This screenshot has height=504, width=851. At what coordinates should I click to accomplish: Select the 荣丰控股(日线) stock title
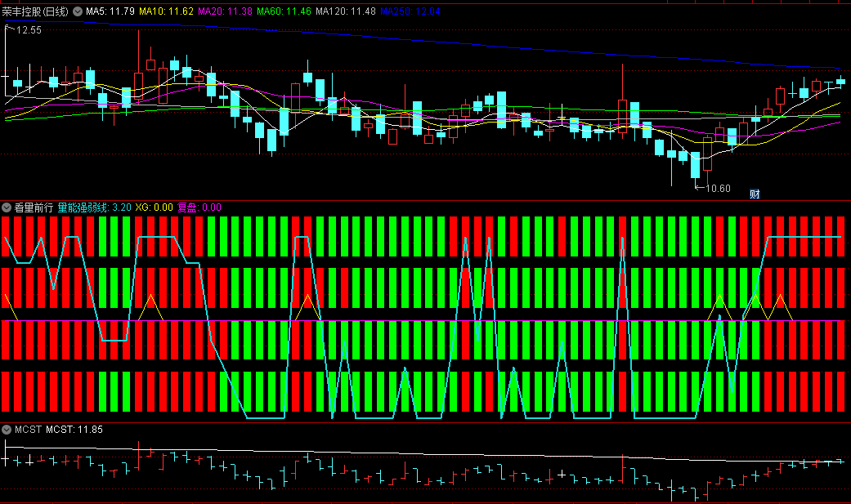35,11
